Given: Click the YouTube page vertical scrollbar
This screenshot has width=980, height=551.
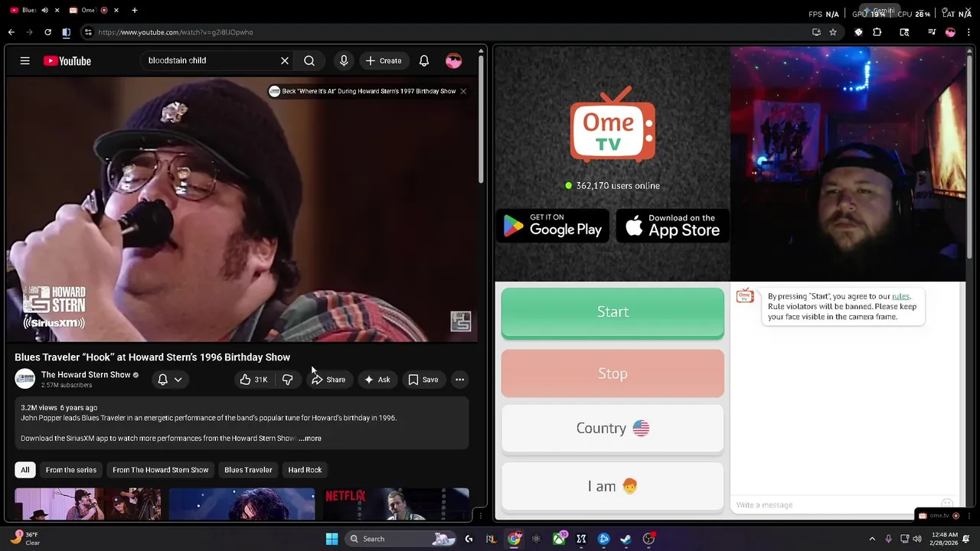Looking at the screenshot, I should click(x=482, y=119).
